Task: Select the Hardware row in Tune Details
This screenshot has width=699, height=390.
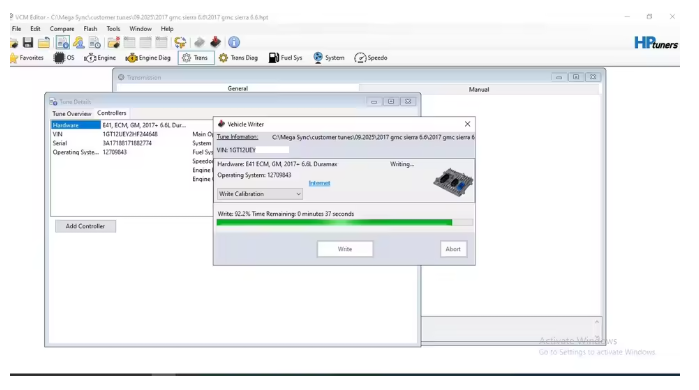Action: click(x=119, y=125)
